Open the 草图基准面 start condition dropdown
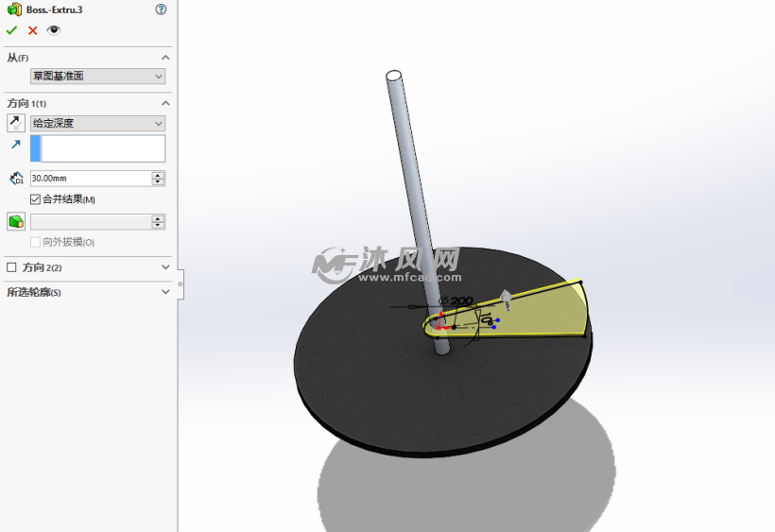Screen dimensions: 775x532 click(98, 77)
